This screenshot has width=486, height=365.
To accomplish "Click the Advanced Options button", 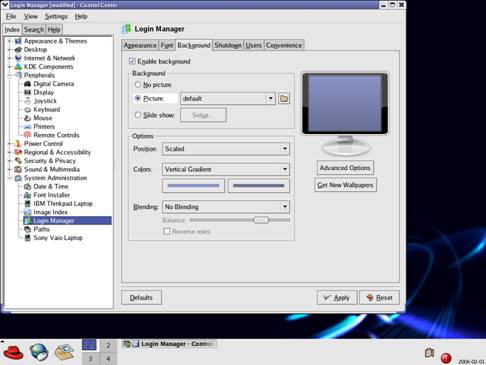I will coord(345,168).
